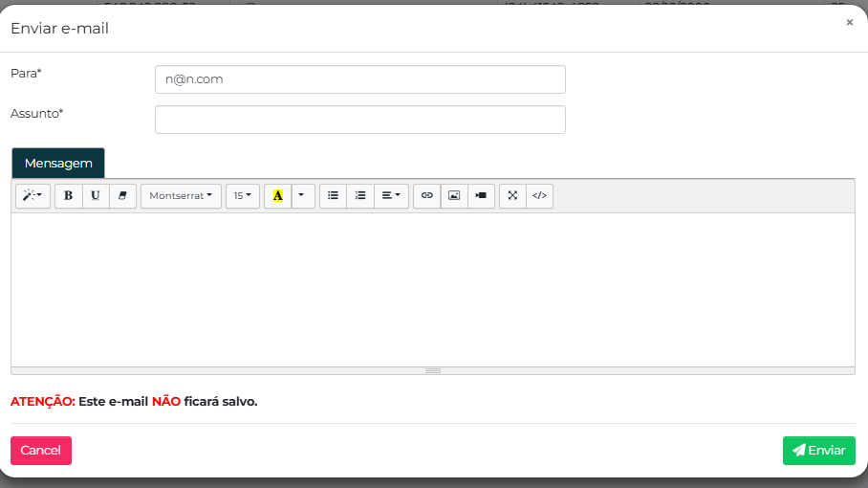The height and width of the screenshot is (488, 868).
Task: Insert an ordered numbered list
Action: click(x=360, y=195)
